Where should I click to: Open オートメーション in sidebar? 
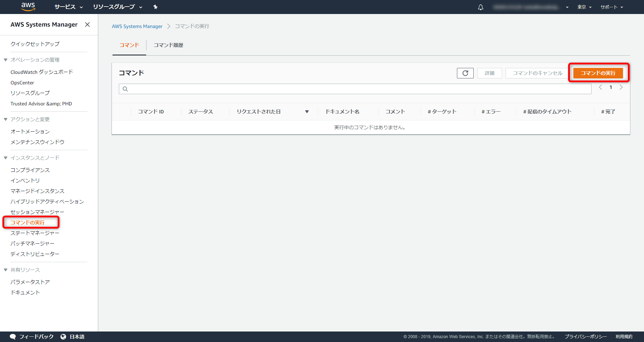tap(30, 132)
